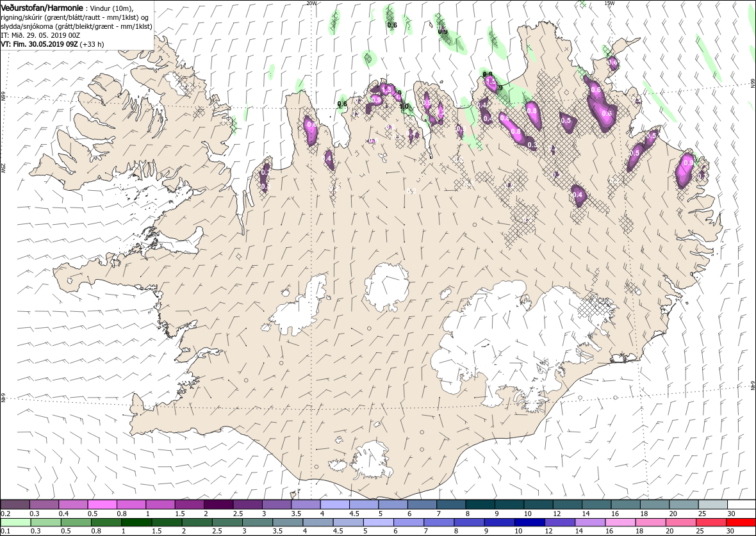
Task: Select the 25 red swatch in lower legend
Action: coord(711,523)
